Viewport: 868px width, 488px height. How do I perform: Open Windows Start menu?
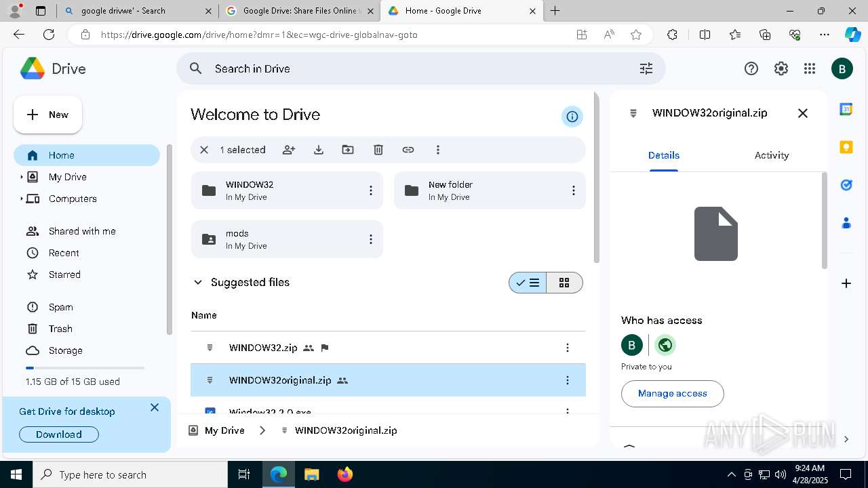click(16, 474)
